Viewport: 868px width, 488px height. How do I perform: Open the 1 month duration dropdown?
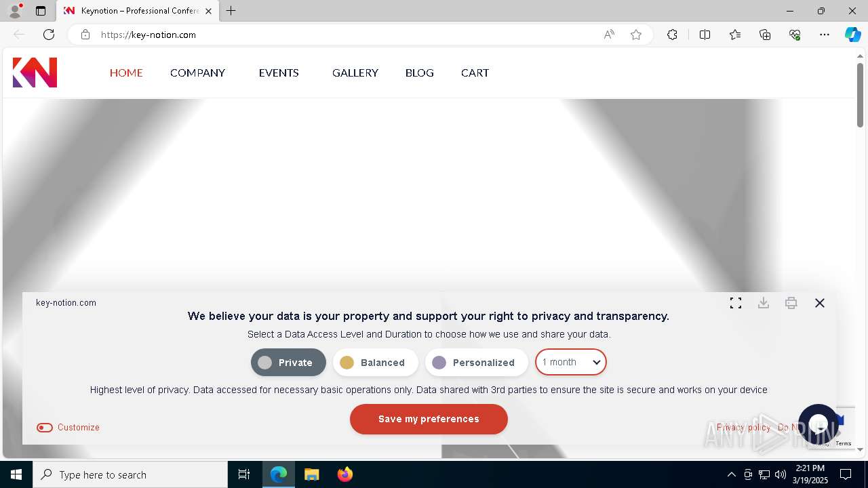coord(571,362)
